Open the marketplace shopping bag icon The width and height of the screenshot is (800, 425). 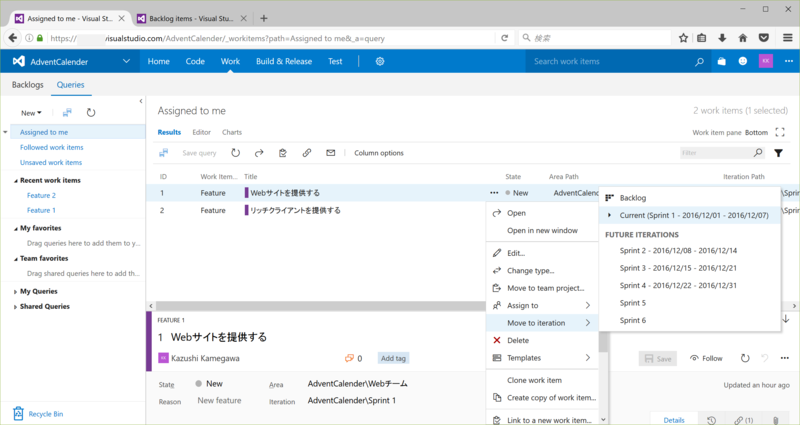pos(721,61)
